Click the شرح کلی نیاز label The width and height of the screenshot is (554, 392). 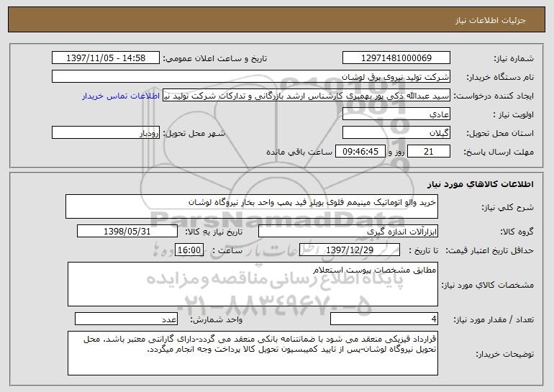508,207
